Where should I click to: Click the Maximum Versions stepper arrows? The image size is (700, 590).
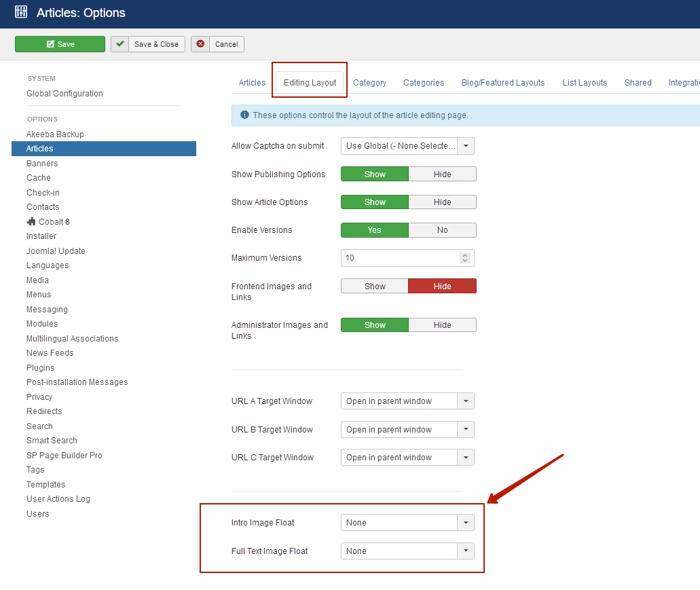(x=464, y=258)
